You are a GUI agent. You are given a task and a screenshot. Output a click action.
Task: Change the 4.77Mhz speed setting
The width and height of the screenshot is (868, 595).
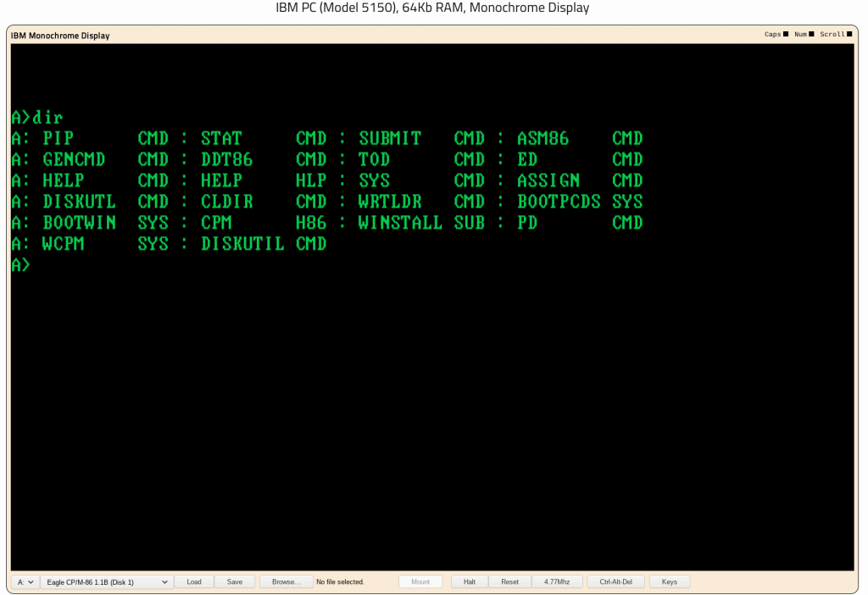(557, 581)
